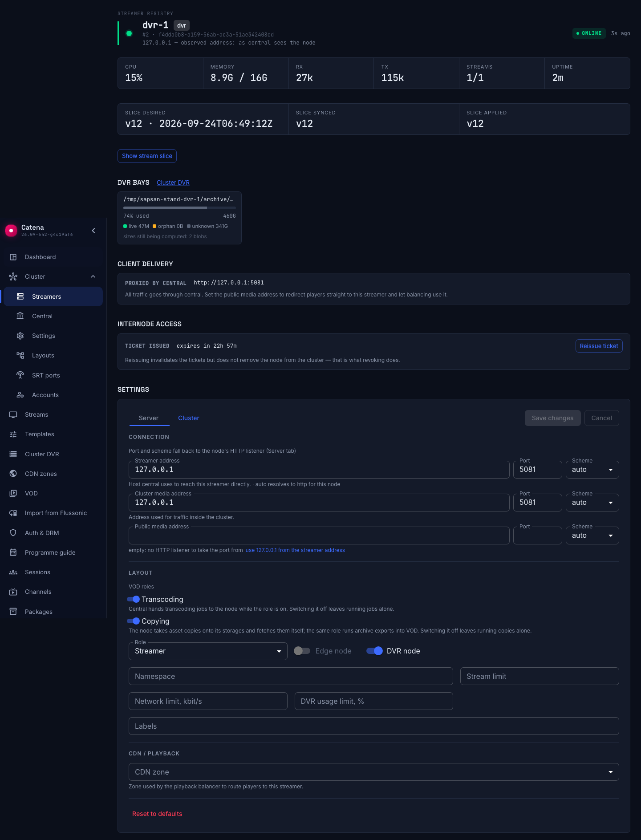Image resolution: width=641 pixels, height=840 pixels.
Task: Open the Role dropdown showing Streamer
Action: 208,651
